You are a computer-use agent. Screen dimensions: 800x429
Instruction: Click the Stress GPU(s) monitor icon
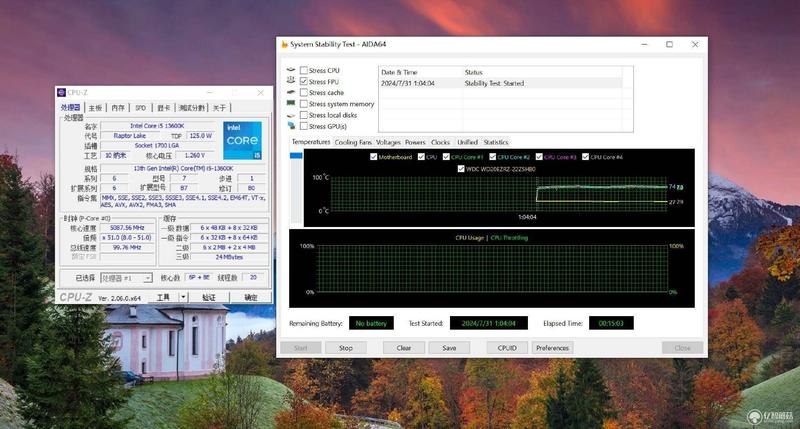[291, 126]
